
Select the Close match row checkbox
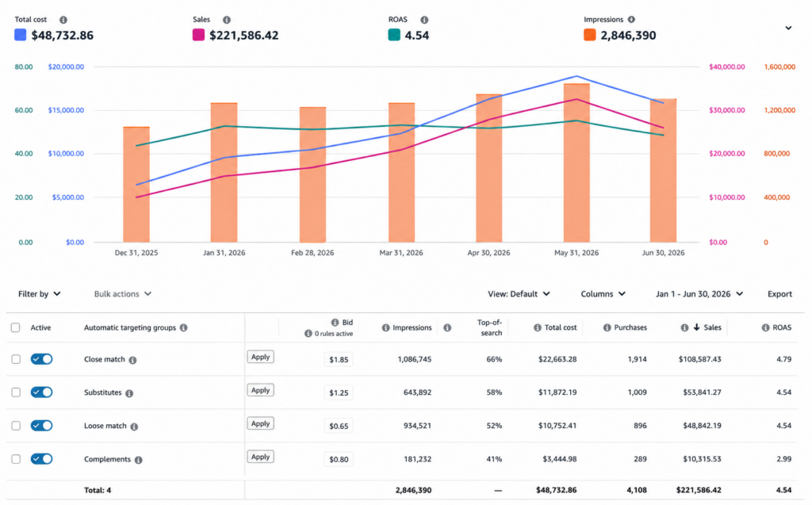(16, 359)
